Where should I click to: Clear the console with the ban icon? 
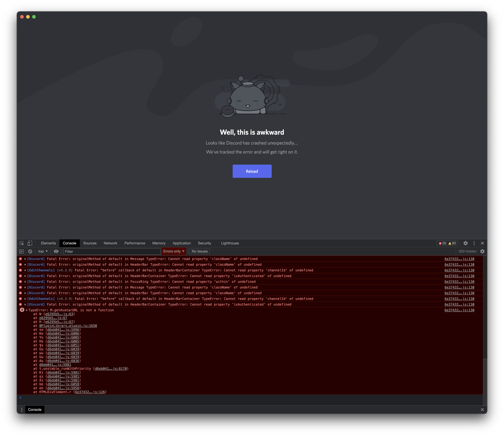(x=30, y=251)
